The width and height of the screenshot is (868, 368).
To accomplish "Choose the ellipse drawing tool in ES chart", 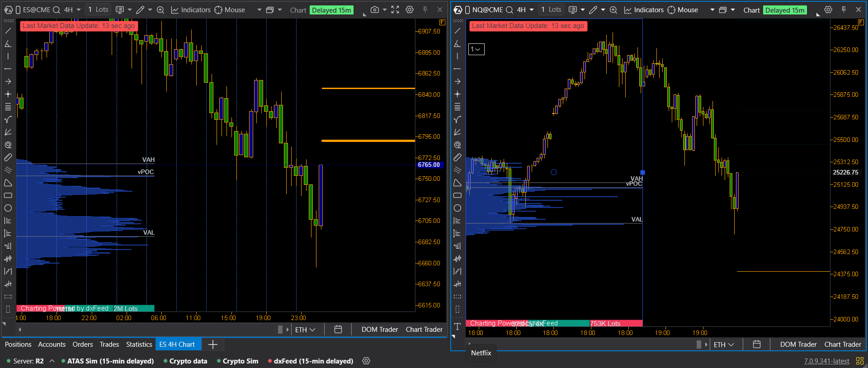I will (8, 208).
